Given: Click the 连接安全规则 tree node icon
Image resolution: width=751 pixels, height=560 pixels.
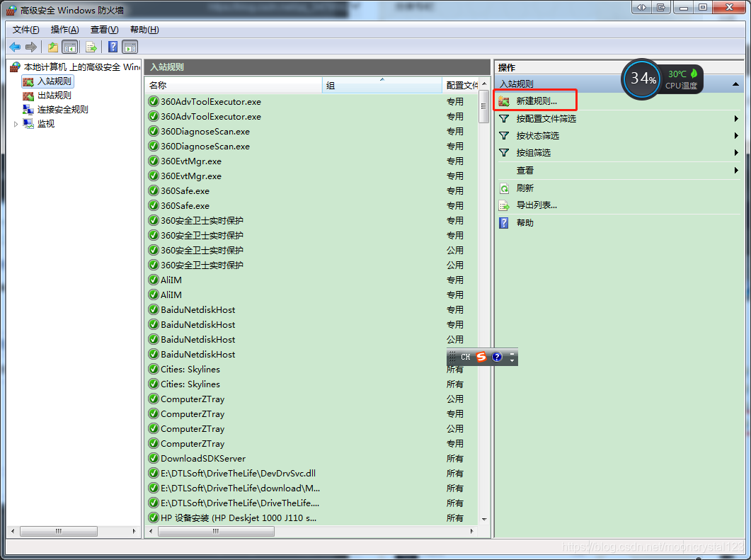Looking at the screenshot, I should tap(29, 109).
